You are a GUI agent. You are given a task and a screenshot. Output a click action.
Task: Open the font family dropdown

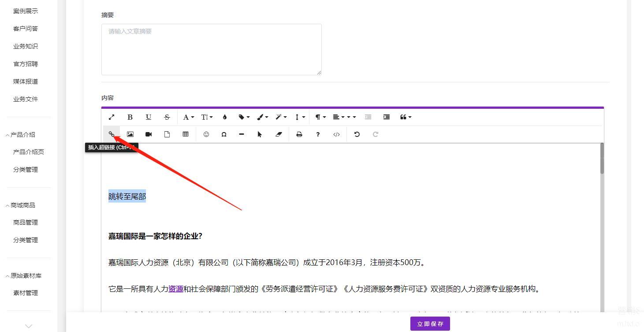[x=188, y=117]
